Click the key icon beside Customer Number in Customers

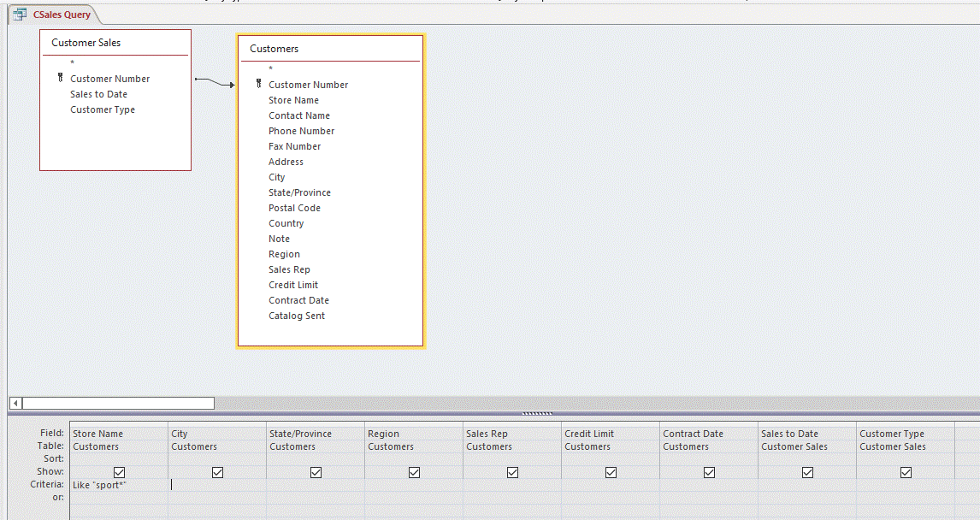tap(257, 85)
